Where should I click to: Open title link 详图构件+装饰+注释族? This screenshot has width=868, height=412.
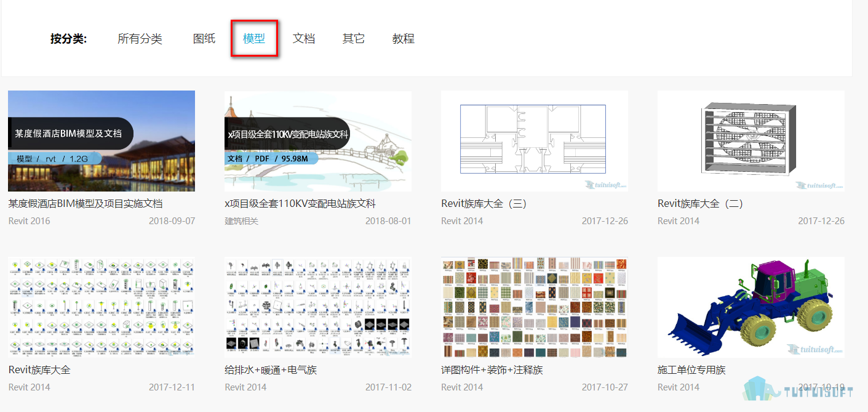point(492,370)
